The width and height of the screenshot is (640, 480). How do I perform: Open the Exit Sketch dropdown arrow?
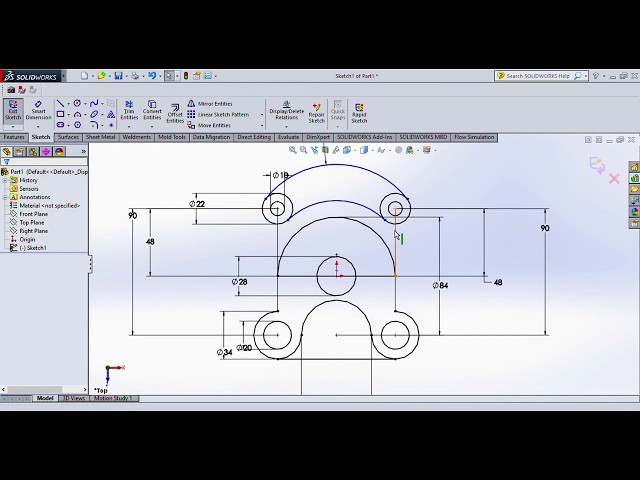pos(13,127)
